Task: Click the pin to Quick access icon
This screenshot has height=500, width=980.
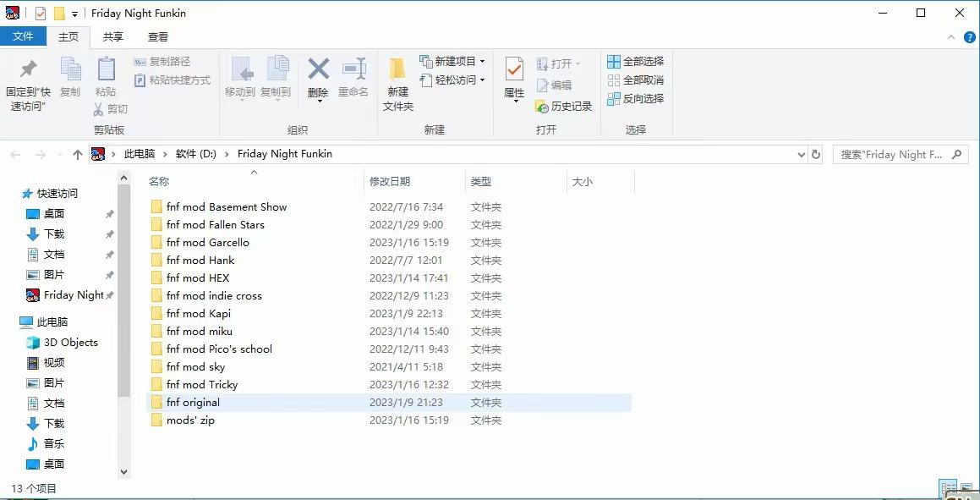Action: pyautogui.click(x=28, y=69)
